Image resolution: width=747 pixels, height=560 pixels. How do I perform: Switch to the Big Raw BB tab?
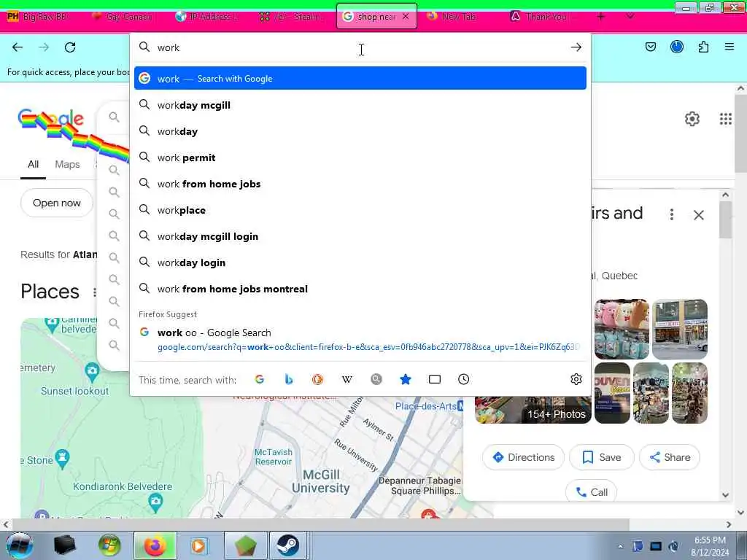[x=38, y=17]
